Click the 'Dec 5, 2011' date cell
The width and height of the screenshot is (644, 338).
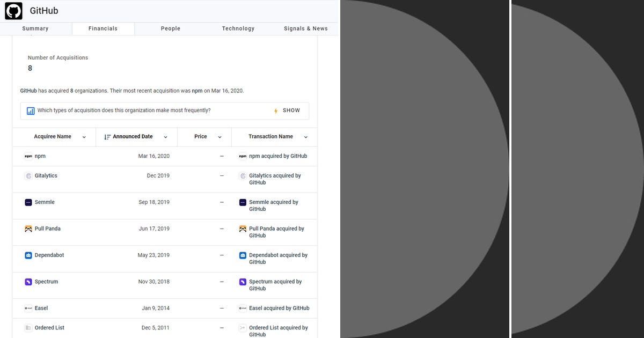coord(156,328)
